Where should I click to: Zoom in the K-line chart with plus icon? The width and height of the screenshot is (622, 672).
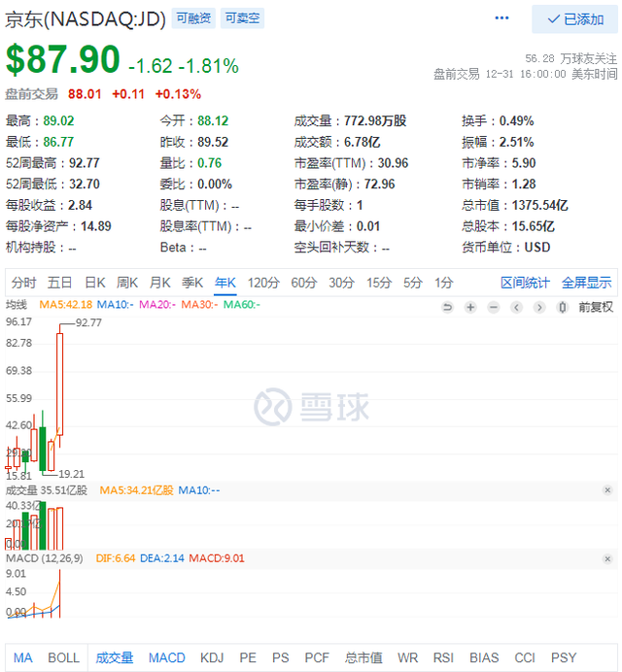tap(470, 307)
